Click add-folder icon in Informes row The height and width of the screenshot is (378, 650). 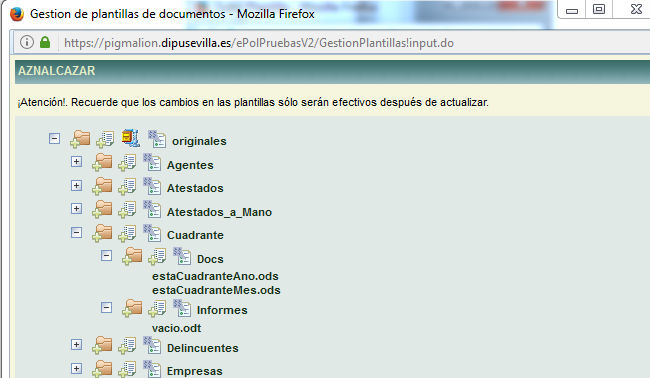click(x=132, y=308)
